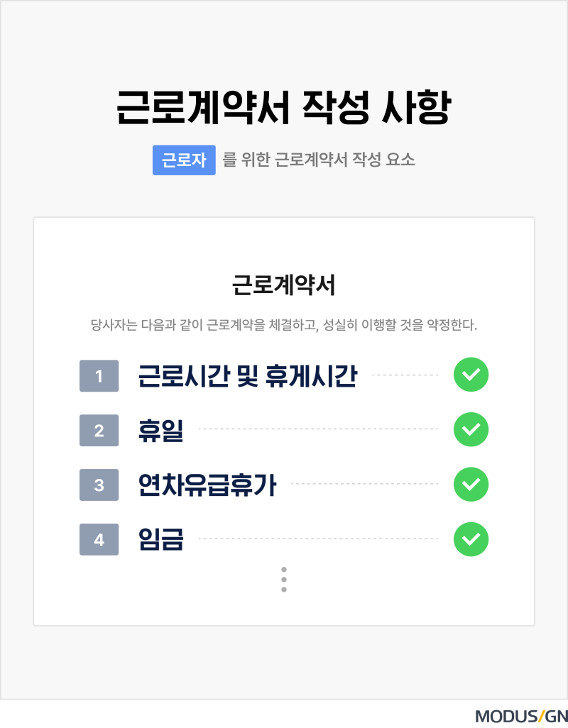The image size is (568, 728).
Task: Click the main title 근로계약서 작성 사항
Action: point(284,109)
